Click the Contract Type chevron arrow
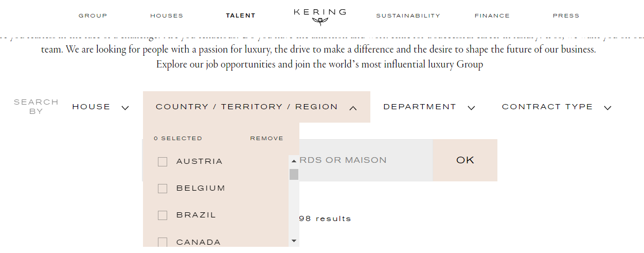 (607, 108)
